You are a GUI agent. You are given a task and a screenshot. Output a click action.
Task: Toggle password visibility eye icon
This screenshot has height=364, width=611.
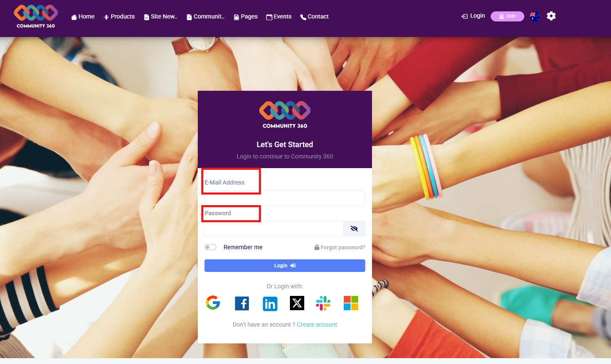pos(354,229)
